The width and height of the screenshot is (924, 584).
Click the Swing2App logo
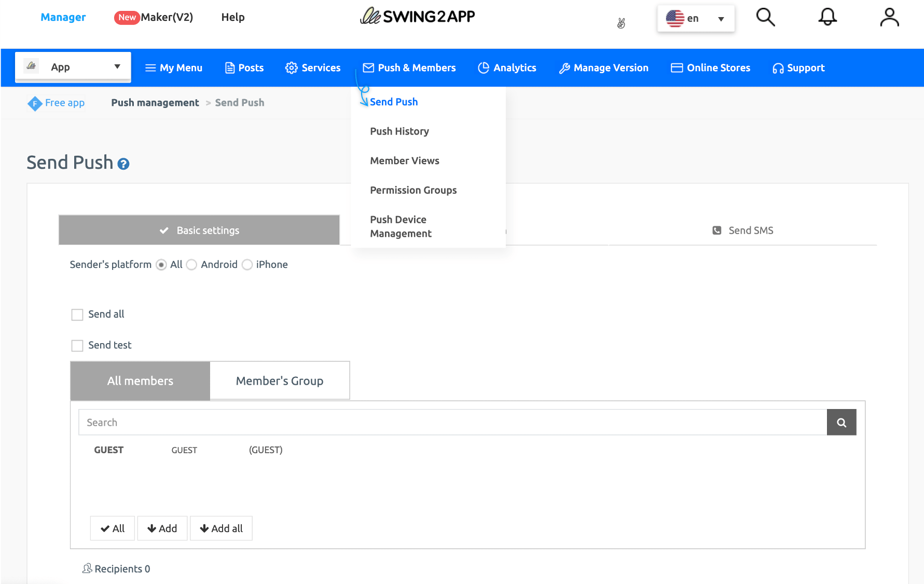418,17
